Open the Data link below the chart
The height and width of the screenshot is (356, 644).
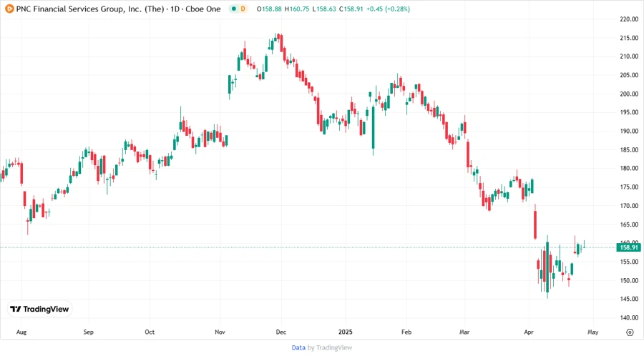[298, 348]
